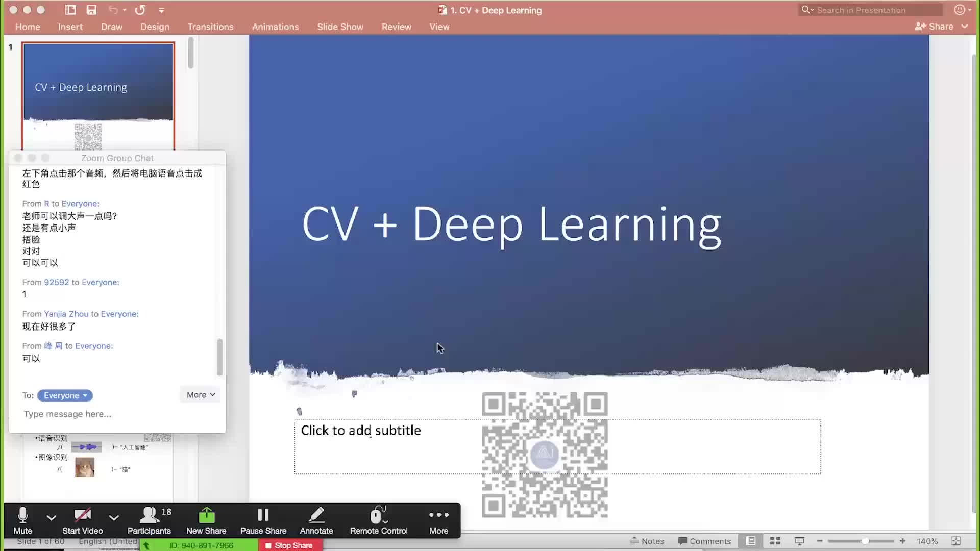This screenshot has width=980, height=551.
Task: Open the Insert ribbon tab
Action: click(x=70, y=27)
